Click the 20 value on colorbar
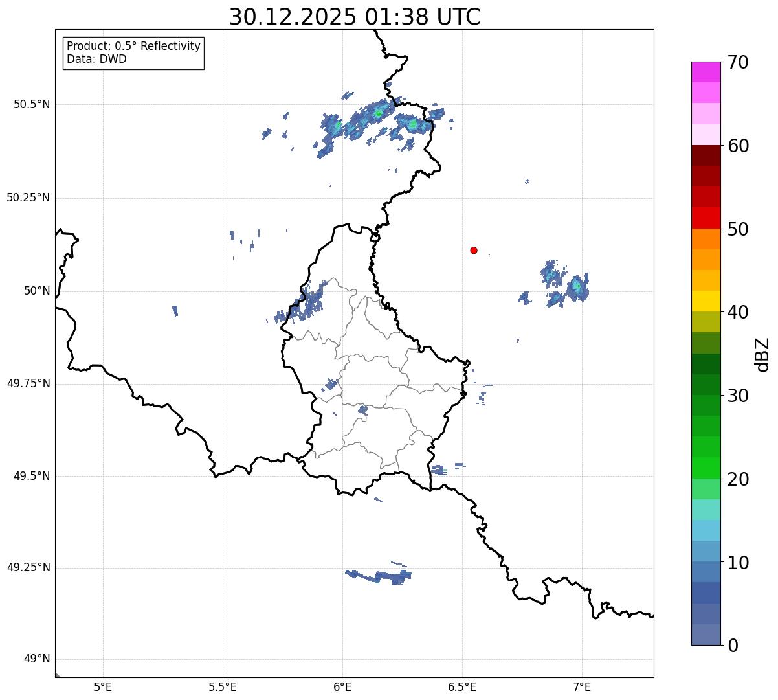Viewport: 778px width, 700px height. (738, 479)
